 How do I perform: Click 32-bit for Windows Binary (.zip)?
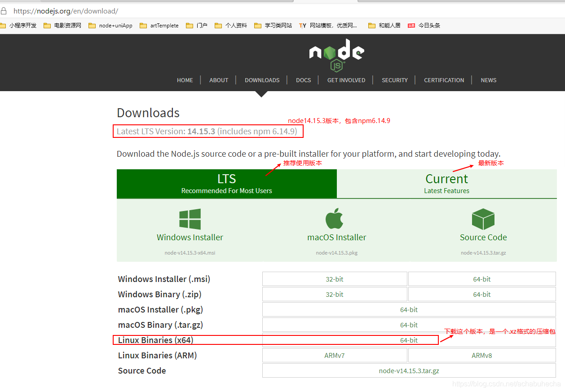(335, 294)
